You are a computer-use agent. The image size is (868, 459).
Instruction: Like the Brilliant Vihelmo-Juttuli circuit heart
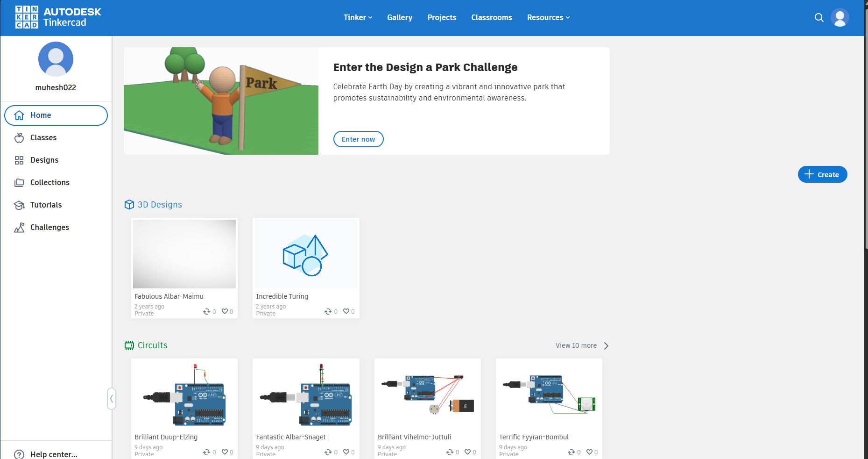pos(467,452)
